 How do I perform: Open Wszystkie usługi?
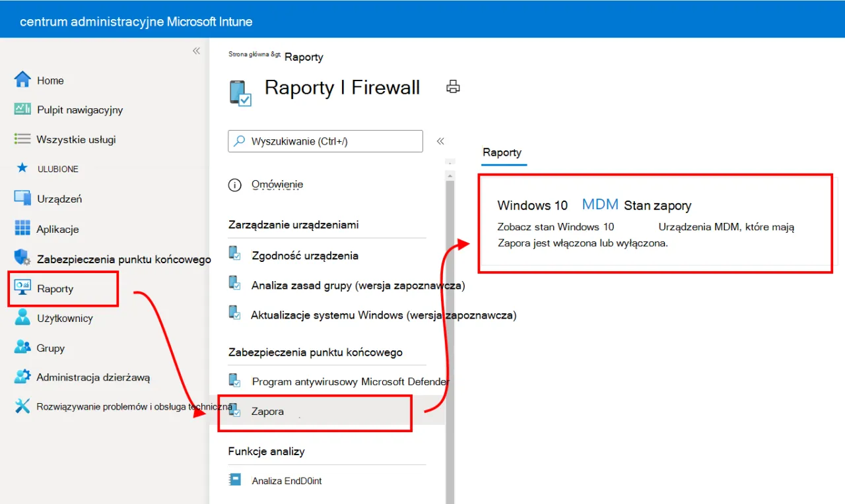tap(77, 139)
